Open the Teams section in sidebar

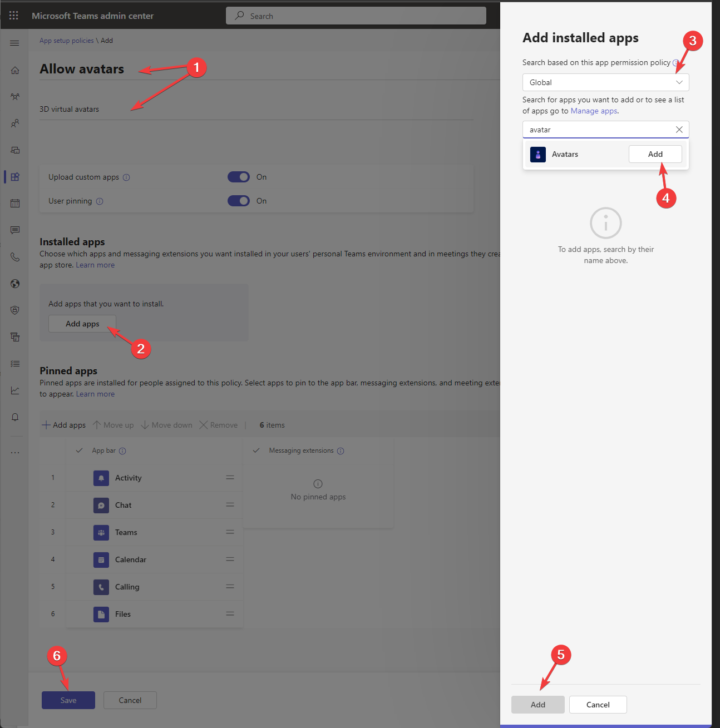pyautogui.click(x=15, y=97)
